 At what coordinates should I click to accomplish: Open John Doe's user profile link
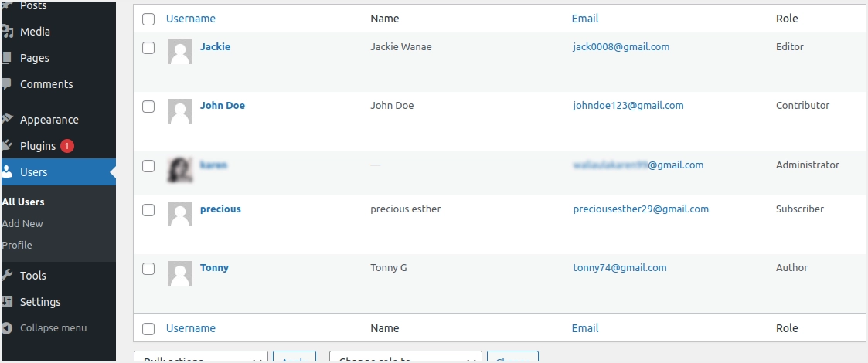pyautogui.click(x=223, y=105)
